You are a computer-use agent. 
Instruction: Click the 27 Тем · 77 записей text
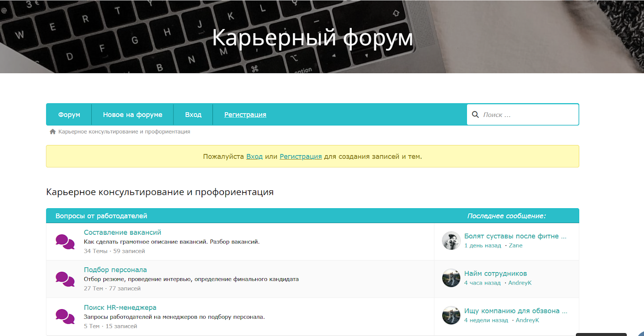tap(112, 289)
